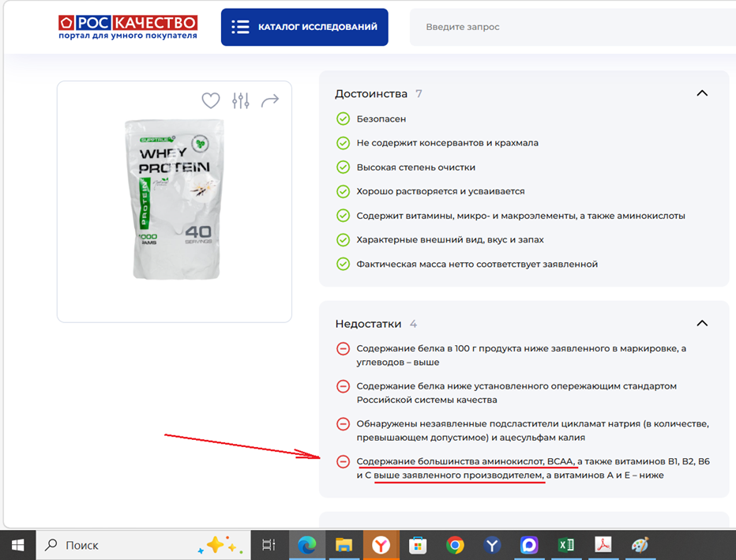736x560 pixels.
Task: Open Adobe Acrobat PDF reader from taskbar
Action: (603, 545)
